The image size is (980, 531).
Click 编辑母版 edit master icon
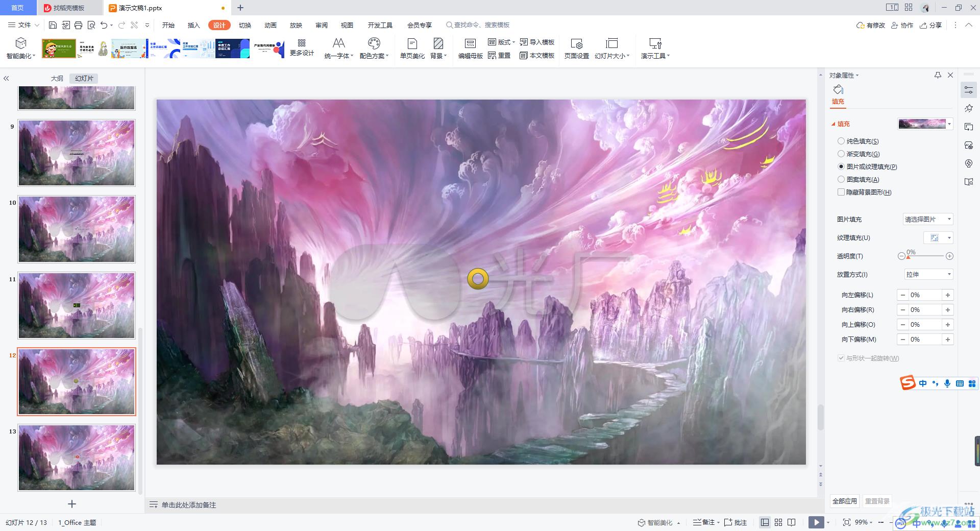pyautogui.click(x=470, y=49)
